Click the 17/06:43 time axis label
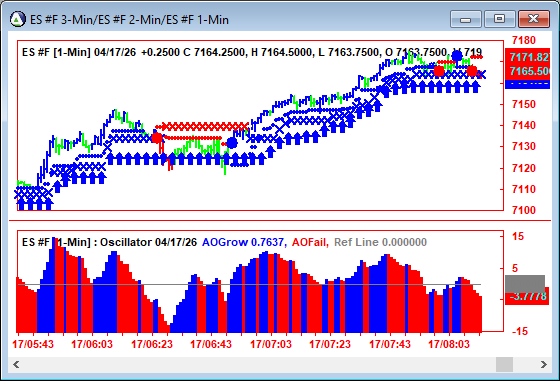The height and width of the screenshot is (381, 560). click(x=211, y=344)
